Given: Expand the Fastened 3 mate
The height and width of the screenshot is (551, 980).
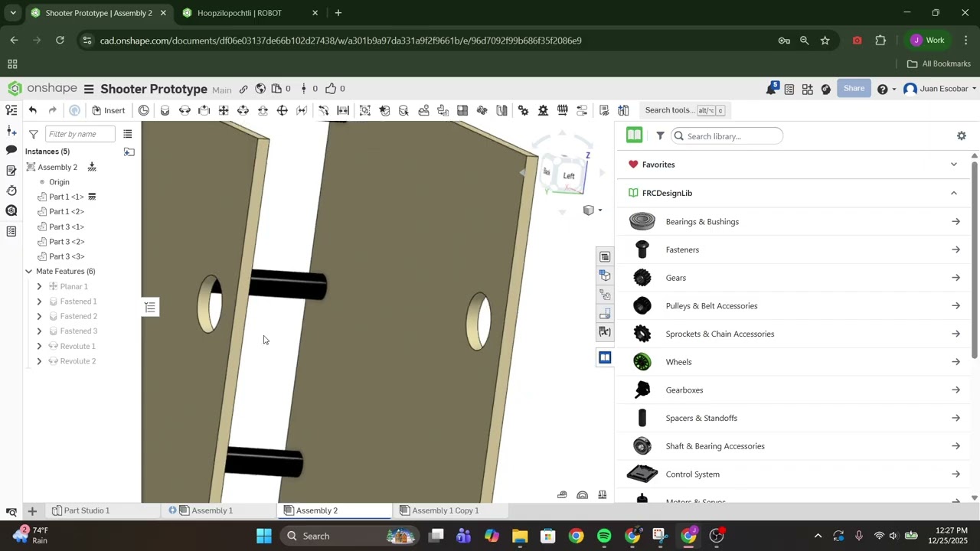Looking at the screenshot, I should click(39, 331).
